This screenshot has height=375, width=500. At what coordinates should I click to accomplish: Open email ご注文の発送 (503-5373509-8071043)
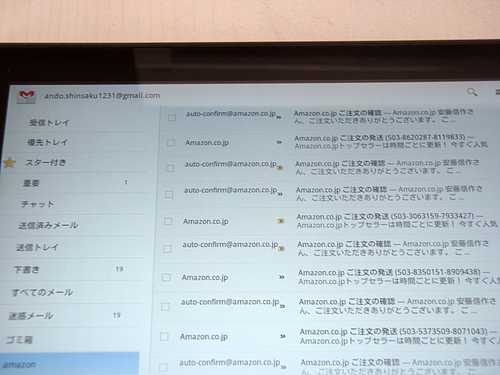tap(399, 336)
